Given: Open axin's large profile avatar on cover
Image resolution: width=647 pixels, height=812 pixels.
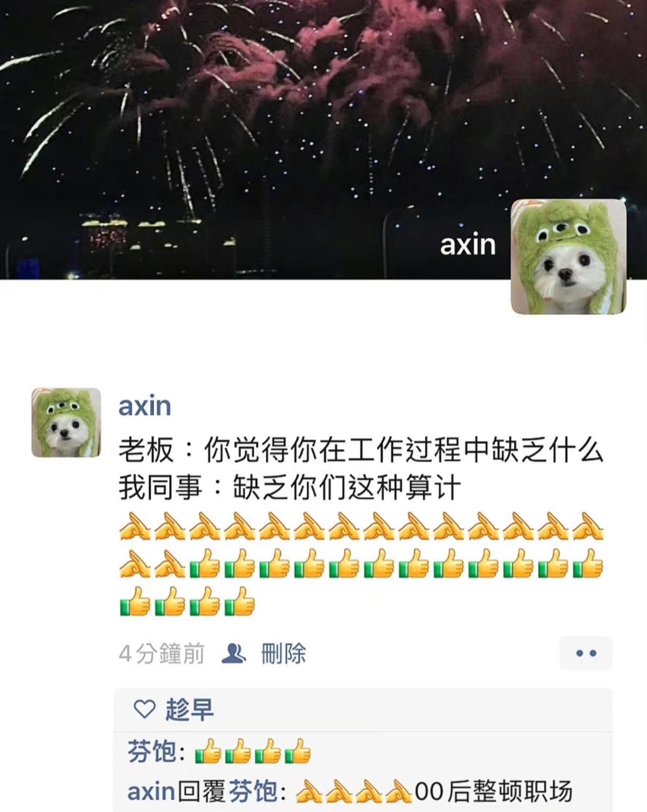Looking at the screenshot, I should pyautogui.click(x=568, y=257).
